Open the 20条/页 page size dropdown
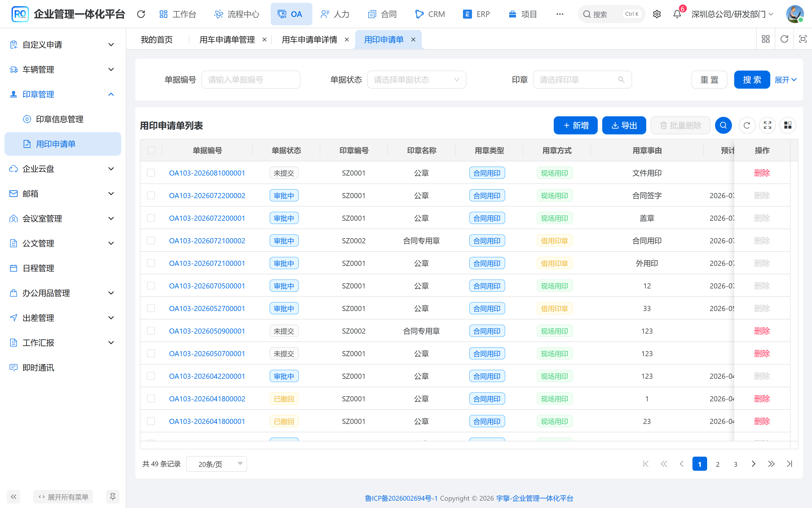This screenshot has width=812, height=508. pos(217,464)
